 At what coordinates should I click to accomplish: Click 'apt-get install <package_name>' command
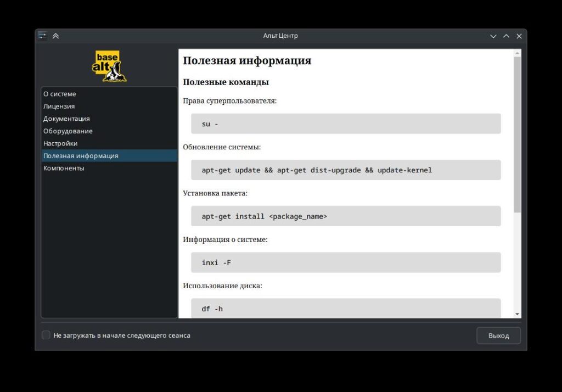[346, 216]
